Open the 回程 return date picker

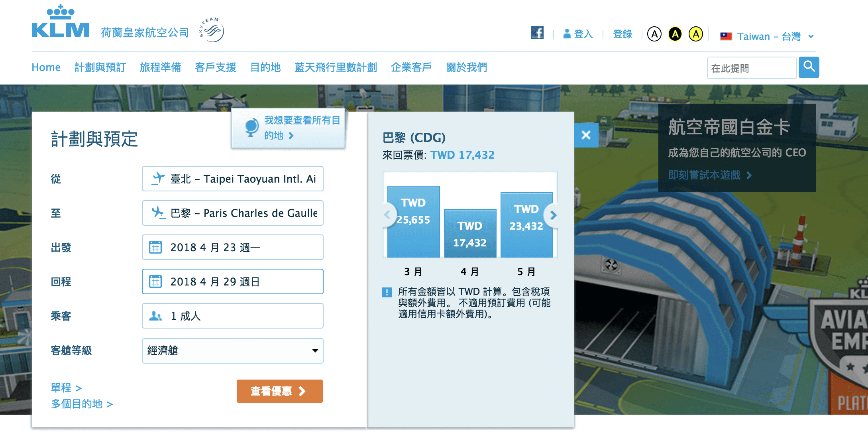tap(233, 281)
